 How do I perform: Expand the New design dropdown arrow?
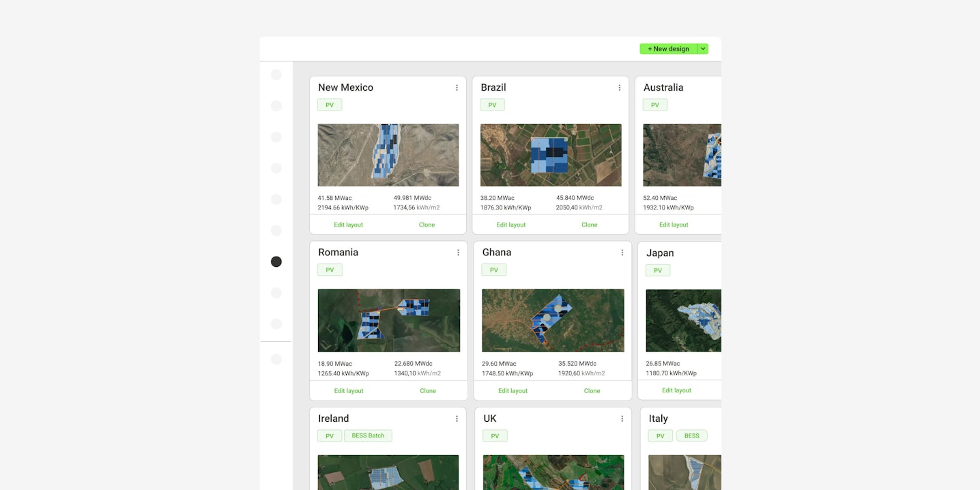point(703,49)
